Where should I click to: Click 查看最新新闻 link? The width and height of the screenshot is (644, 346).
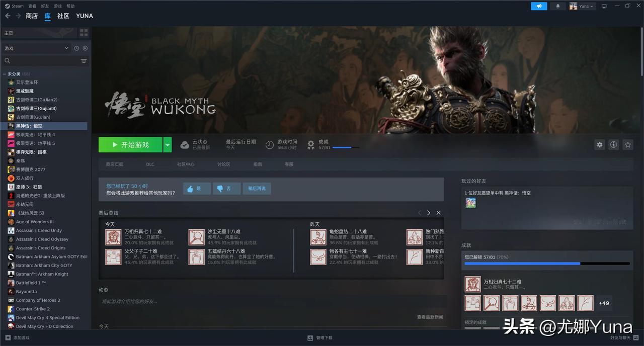(430, 317)
